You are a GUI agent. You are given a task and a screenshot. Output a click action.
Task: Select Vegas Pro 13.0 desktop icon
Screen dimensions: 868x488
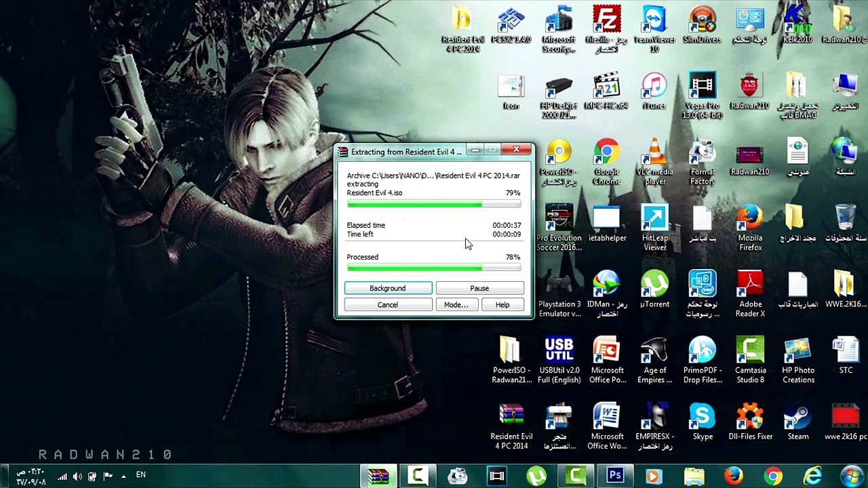(x=703, y=96)
